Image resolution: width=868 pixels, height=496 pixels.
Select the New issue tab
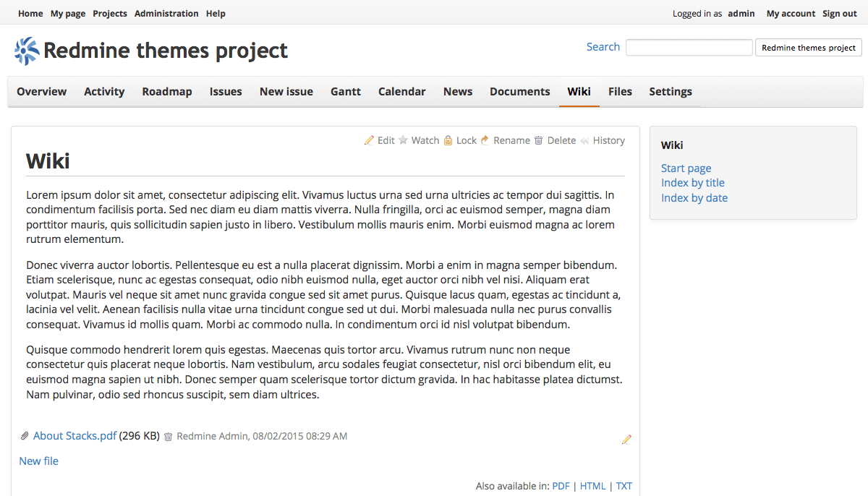click(x=286, y=92)
